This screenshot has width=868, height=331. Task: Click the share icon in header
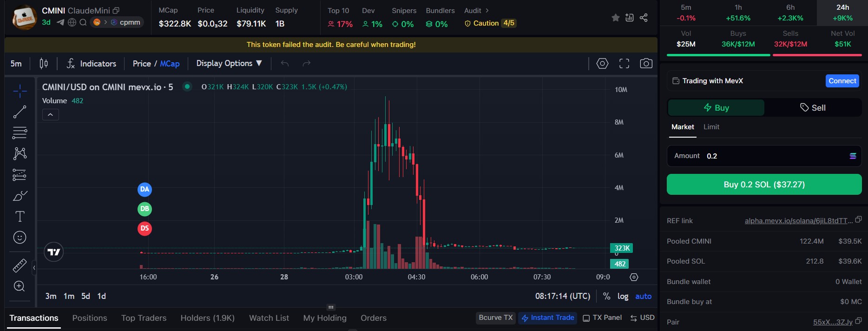[x=644, y=18]
